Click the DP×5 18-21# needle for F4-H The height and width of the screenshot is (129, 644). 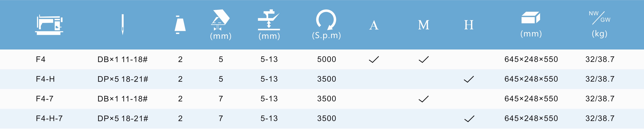pos(123,79)
